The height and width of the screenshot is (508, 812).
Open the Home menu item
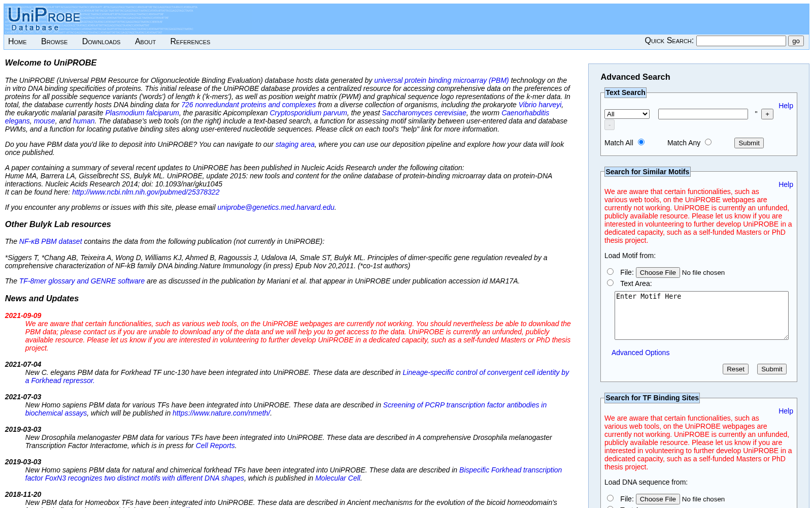(x=17, y=42)
